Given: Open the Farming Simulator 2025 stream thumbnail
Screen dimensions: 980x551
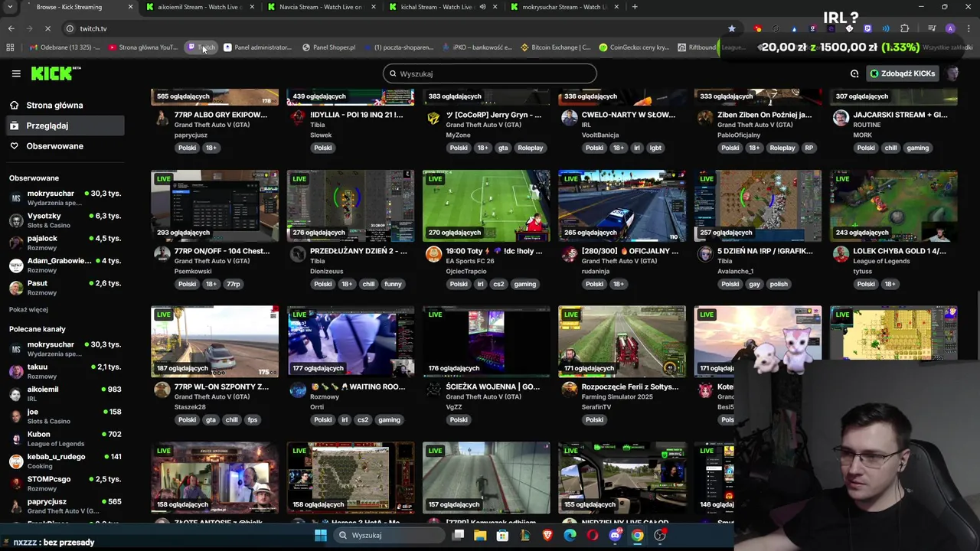Looking at the screenshot, I should pyautogui.click(x=622, y=341).
